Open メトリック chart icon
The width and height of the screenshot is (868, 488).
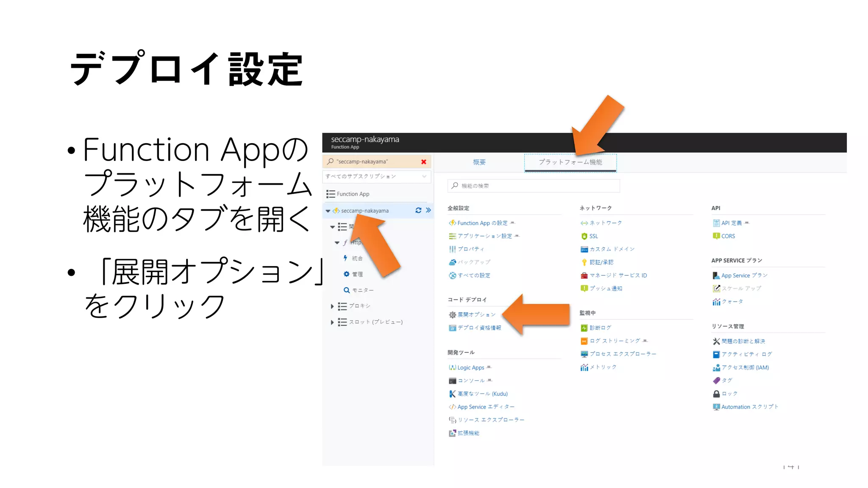(584, 367)
